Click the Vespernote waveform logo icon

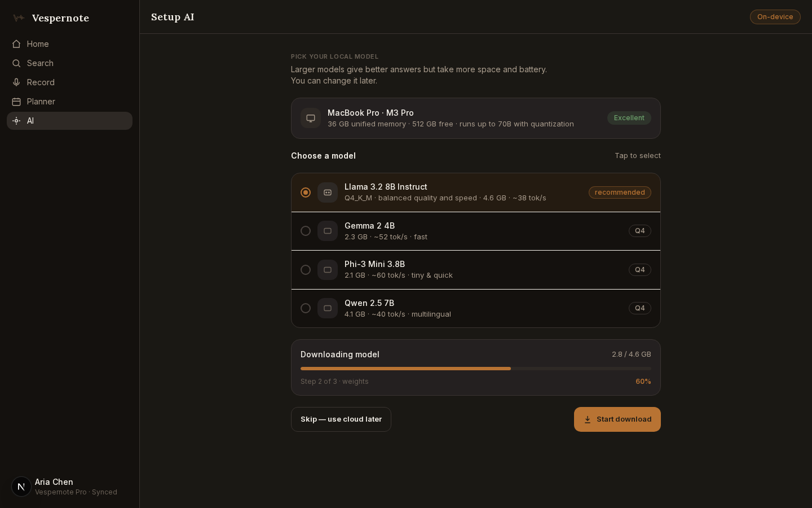19,18
